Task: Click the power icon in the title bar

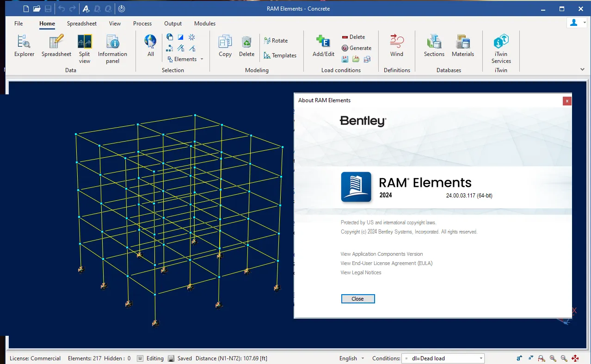Action: pos(121,9)
